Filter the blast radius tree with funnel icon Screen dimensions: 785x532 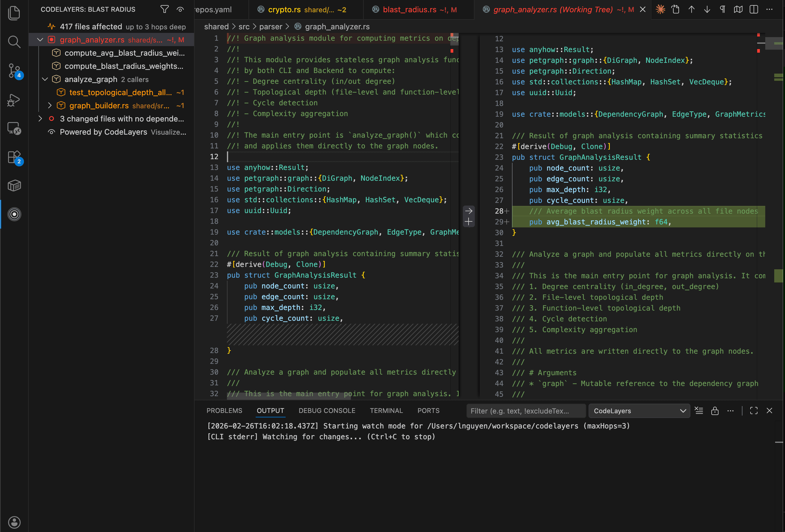(164, 10)
